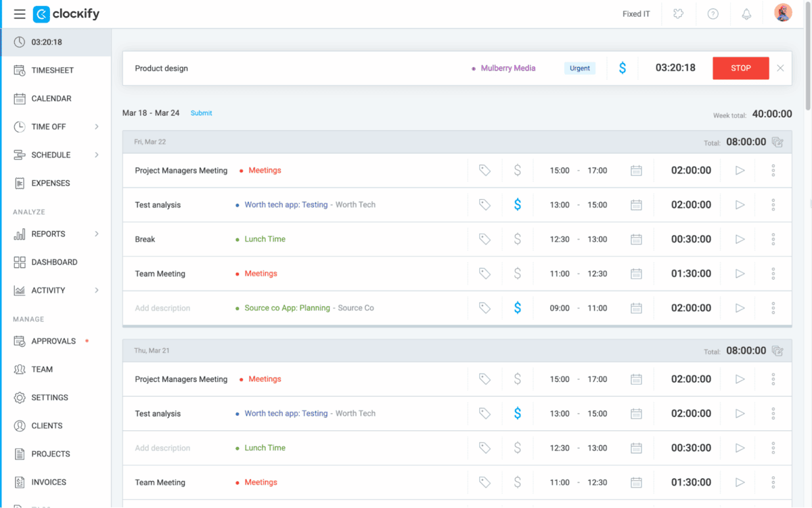Viewport: 812px width, 508px height.
Task: Expand the Activity sidebar section
Action: point(97,291)
